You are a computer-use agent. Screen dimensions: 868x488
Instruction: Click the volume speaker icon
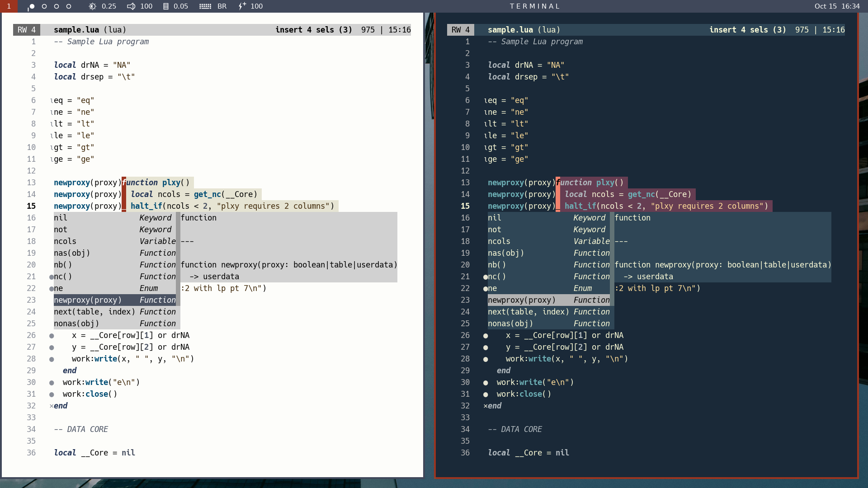tap(131, 6)
